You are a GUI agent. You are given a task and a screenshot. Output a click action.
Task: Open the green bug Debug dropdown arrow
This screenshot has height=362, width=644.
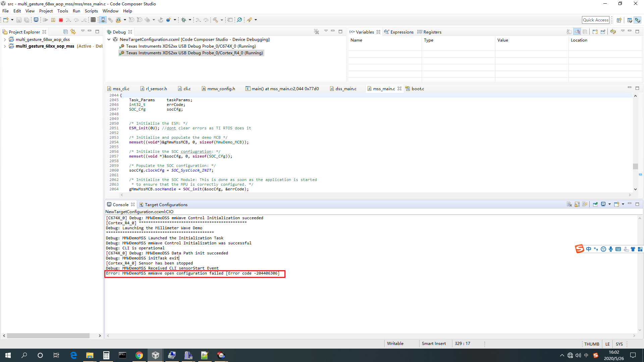click(190, 20)
